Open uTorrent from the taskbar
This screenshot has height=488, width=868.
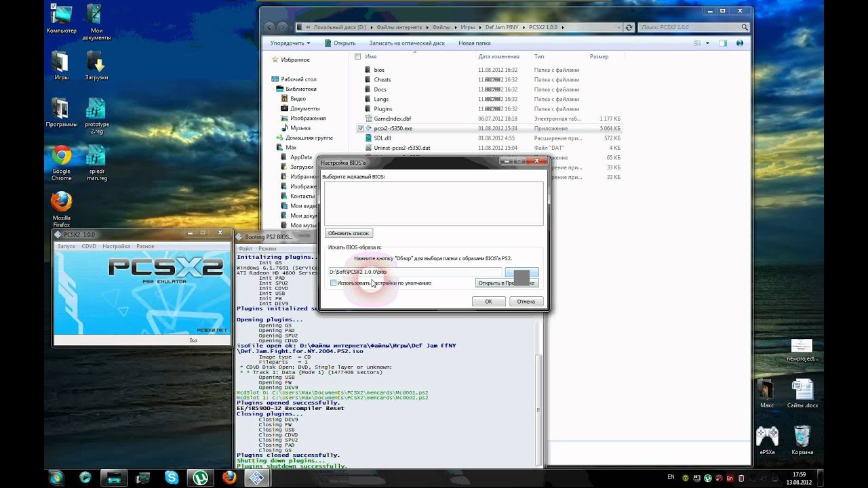click(201, 477)
